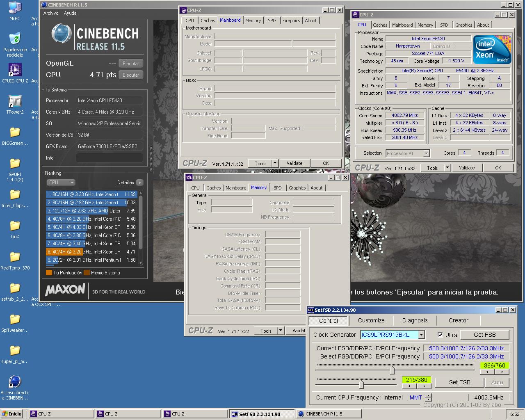Open the CPU ranking category dropdown
The height and width of the screenshot is (420, 525).
pos(61,183)
